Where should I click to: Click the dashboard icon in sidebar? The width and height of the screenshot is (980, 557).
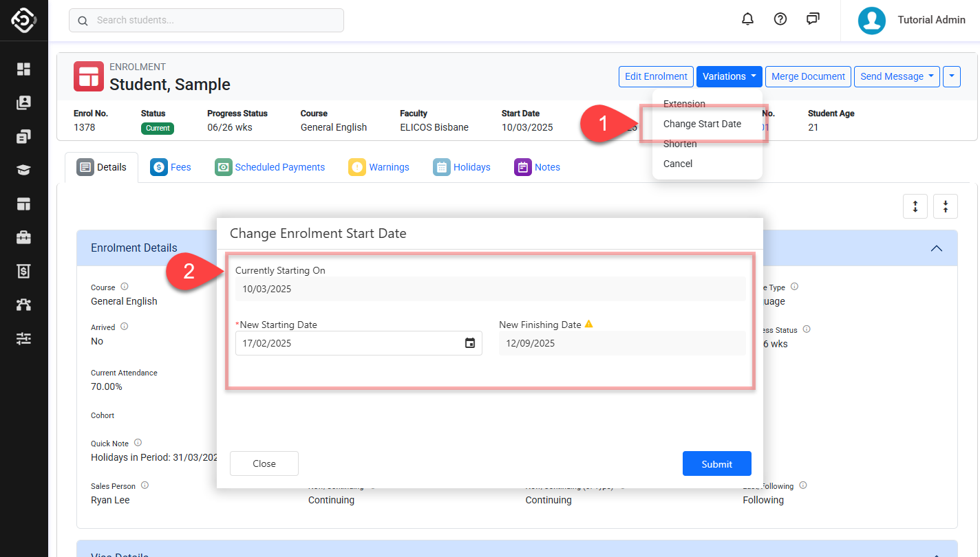click(24, 69)
